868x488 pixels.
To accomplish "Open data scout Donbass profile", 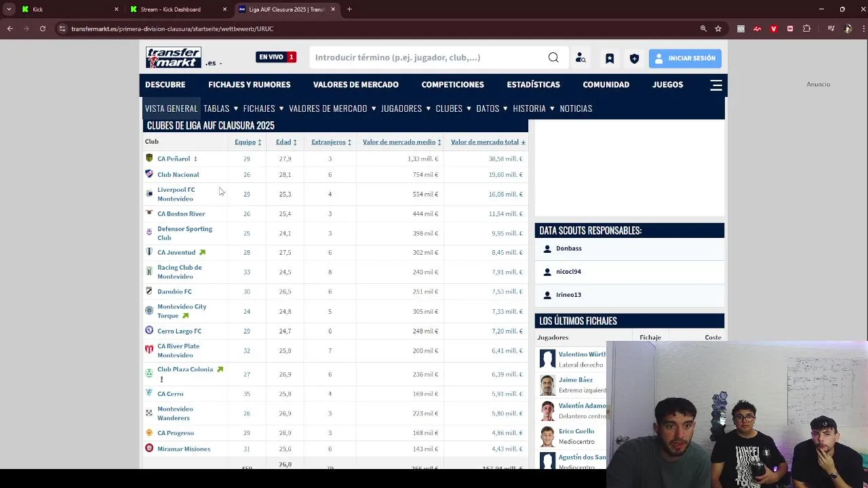I will point(569,249).
